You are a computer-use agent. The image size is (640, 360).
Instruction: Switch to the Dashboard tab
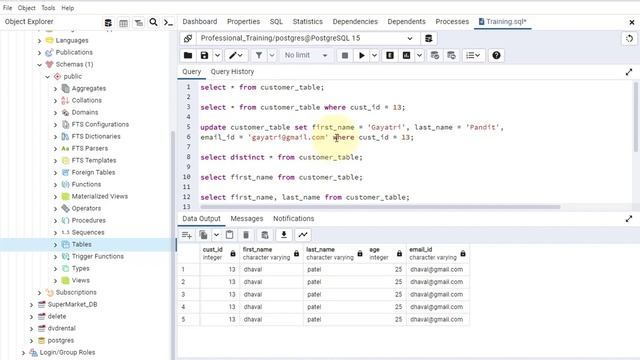[200, 22]
